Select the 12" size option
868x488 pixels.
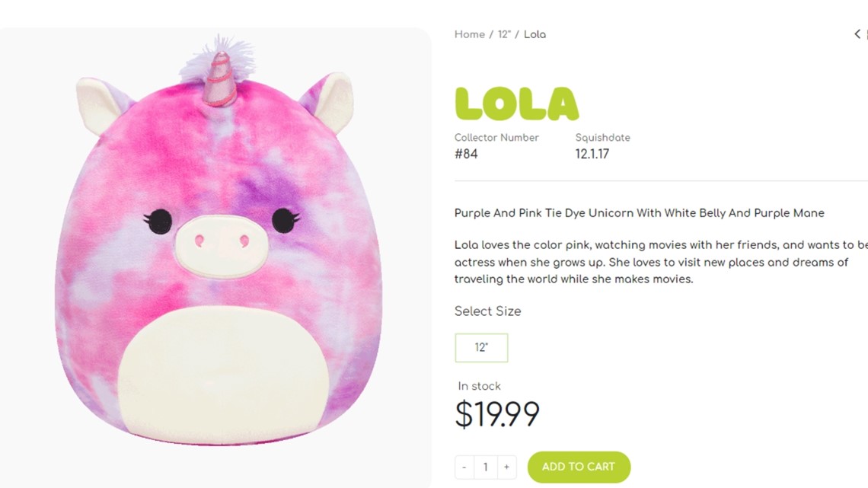coord(481,347)
